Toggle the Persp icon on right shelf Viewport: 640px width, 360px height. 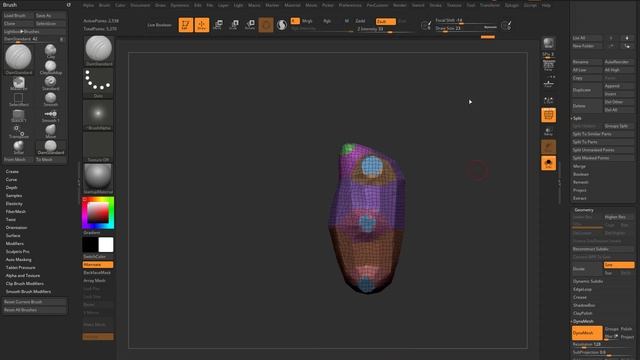(549, 66)
